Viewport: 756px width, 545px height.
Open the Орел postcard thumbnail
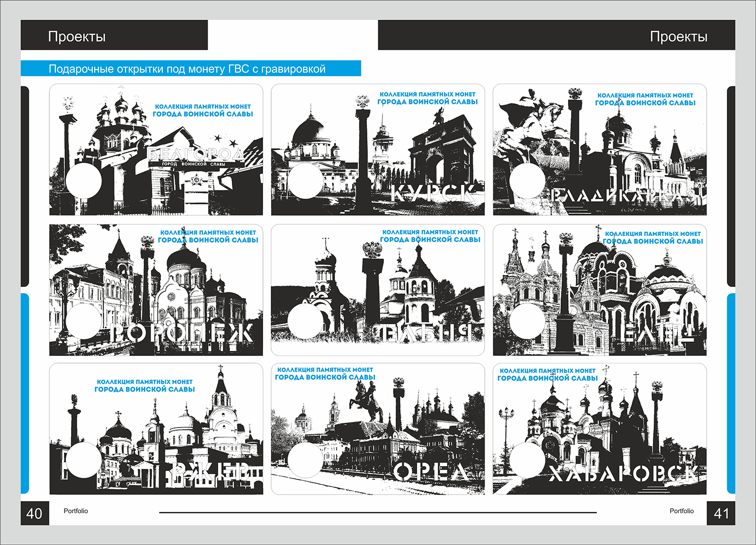378,429
